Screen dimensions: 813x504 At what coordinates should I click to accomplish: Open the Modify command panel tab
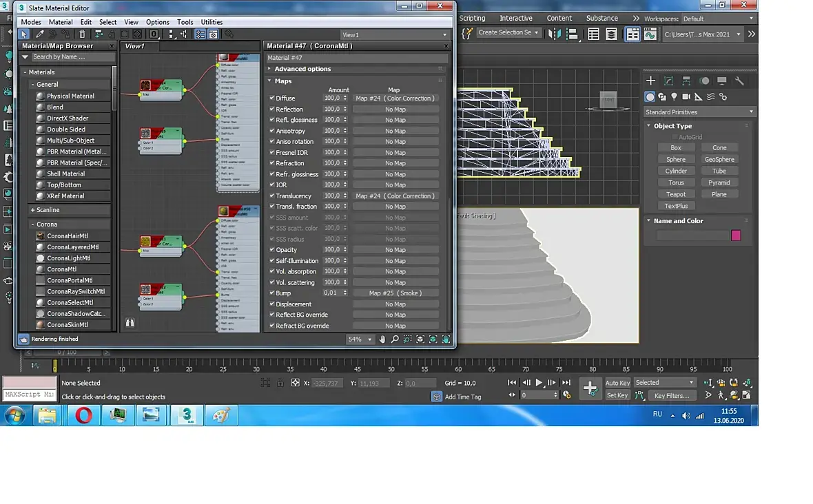coord(669,81)
